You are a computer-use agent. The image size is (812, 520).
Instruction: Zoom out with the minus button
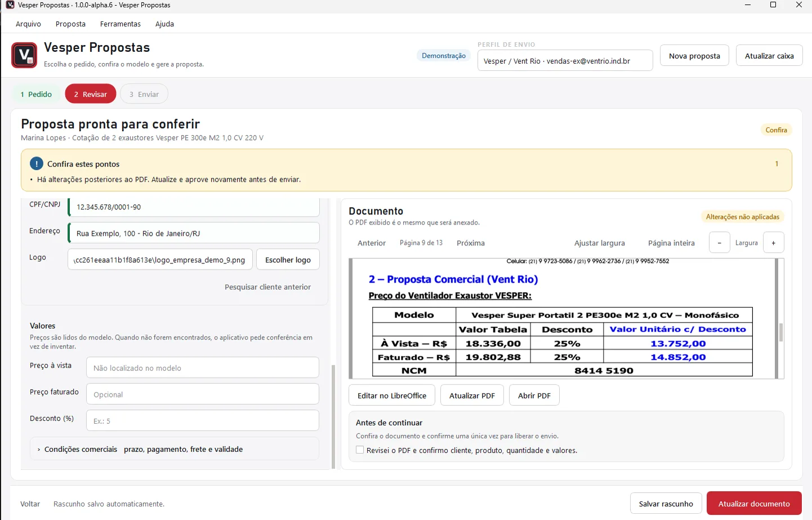click(719, 243)
